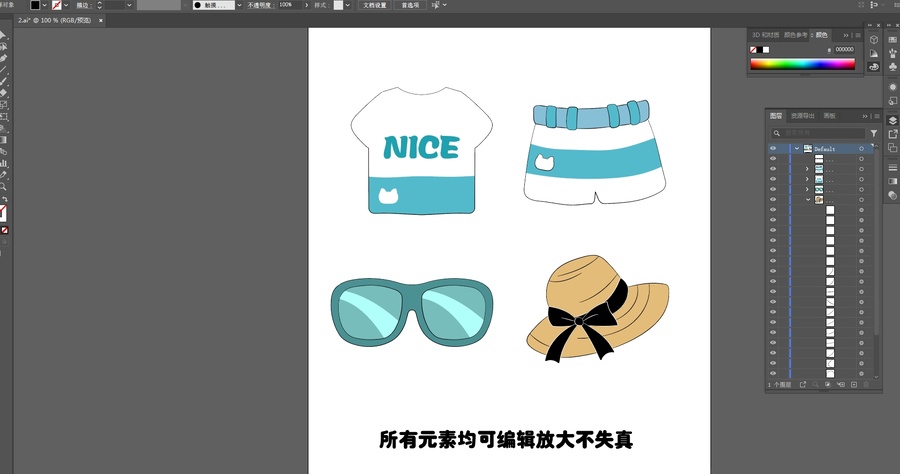The width and height of the screenshot is (900, 474).
Task: Switch to the 画板 tab
Action: pos(829,115)
